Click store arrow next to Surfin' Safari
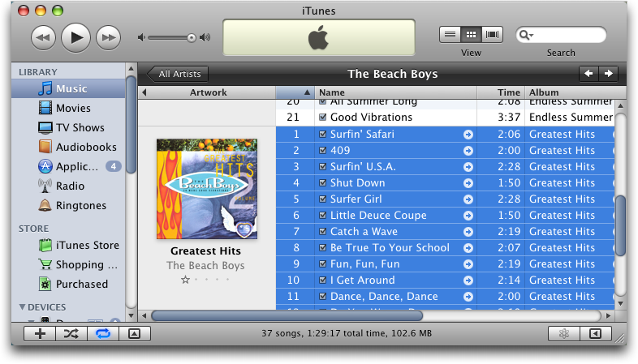 tap(468, 135)
